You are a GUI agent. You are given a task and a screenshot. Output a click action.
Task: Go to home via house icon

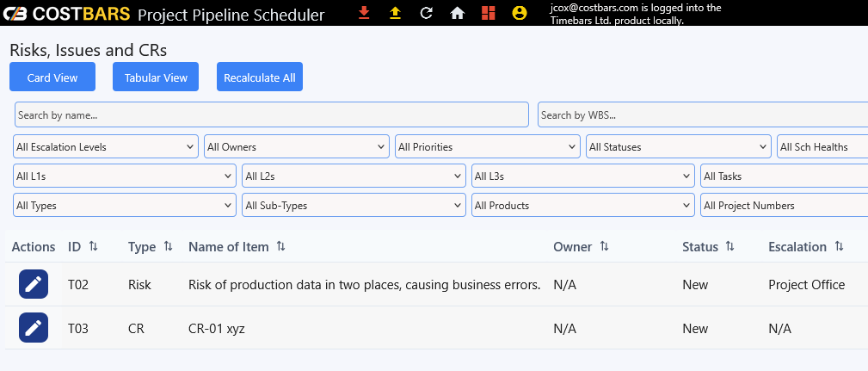click(x=458, y=13)
